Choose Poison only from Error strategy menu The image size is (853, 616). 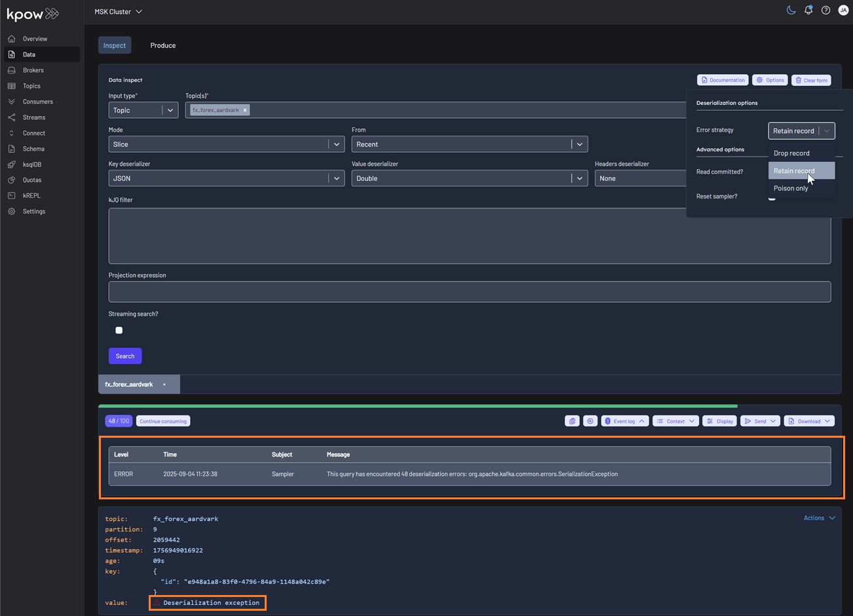791,188
